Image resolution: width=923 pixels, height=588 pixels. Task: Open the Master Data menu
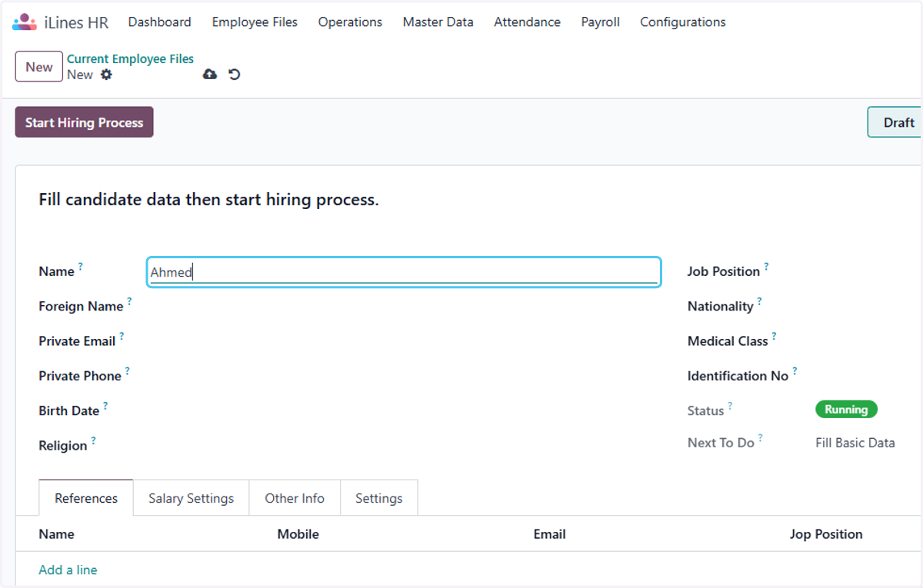pos(438,22)
